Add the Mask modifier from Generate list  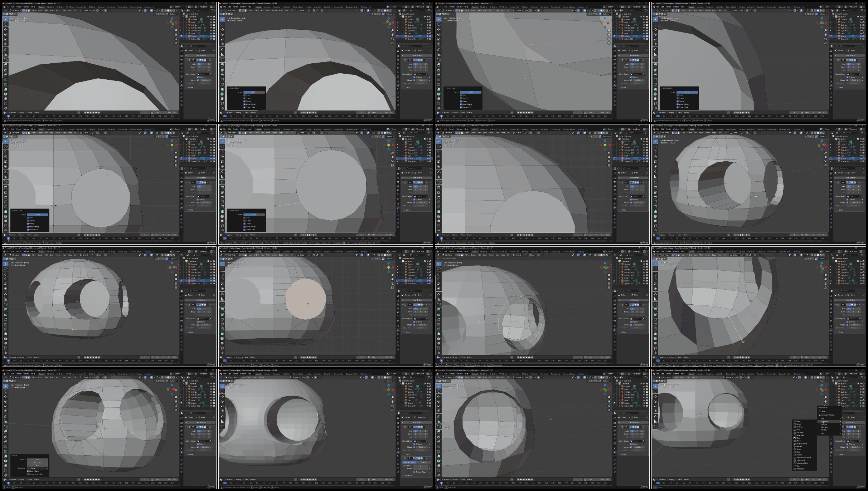pyautogui.click(x=798, y=438)
